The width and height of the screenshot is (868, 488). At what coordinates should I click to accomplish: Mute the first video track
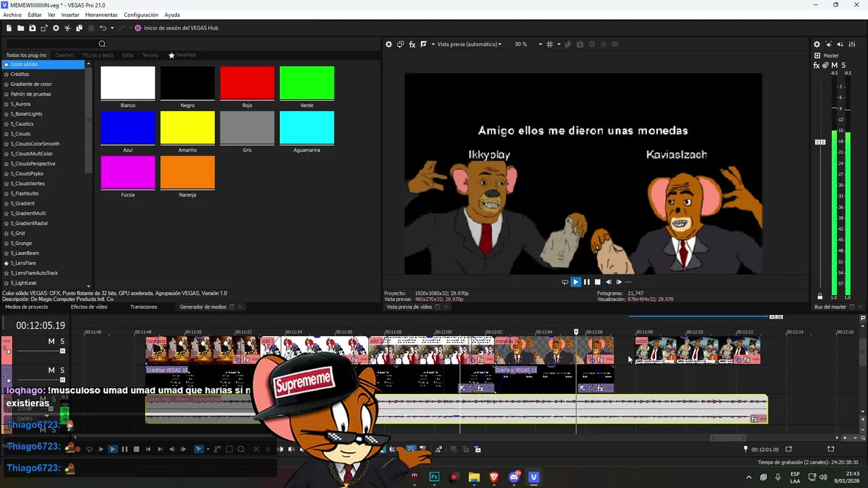51,342
